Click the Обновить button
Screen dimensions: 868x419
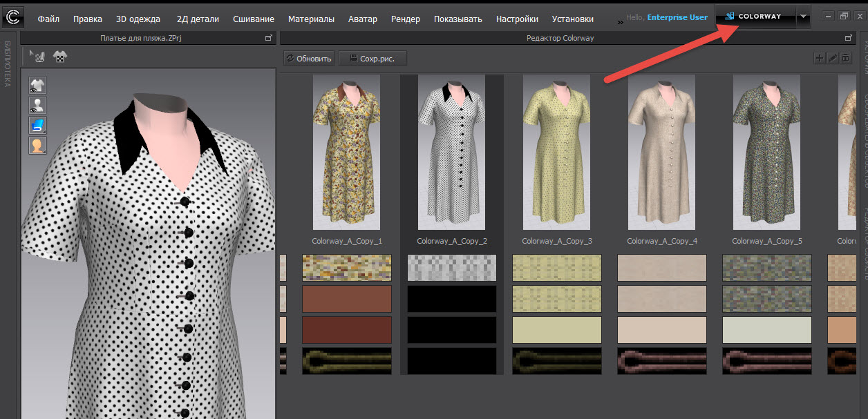click(x=309, y=59)
